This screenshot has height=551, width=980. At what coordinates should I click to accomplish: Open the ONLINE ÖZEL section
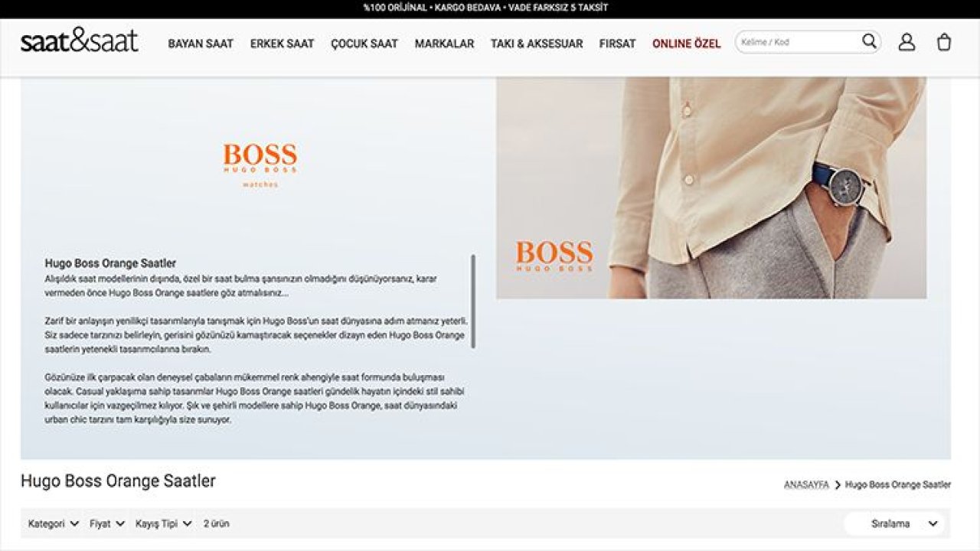tap(685, 44)
